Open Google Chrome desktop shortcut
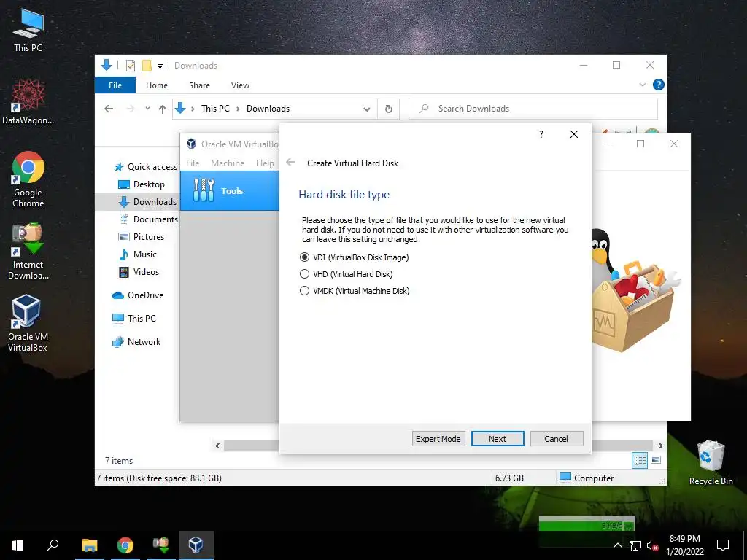The width and height of the screenshot is (747, 560). point(28,180)
